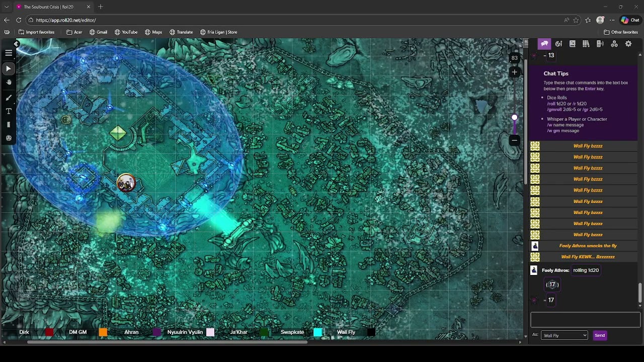Click the player name Ahran
Image resolution: width=644 pixels, height=362 pixels.
point(131,332)
